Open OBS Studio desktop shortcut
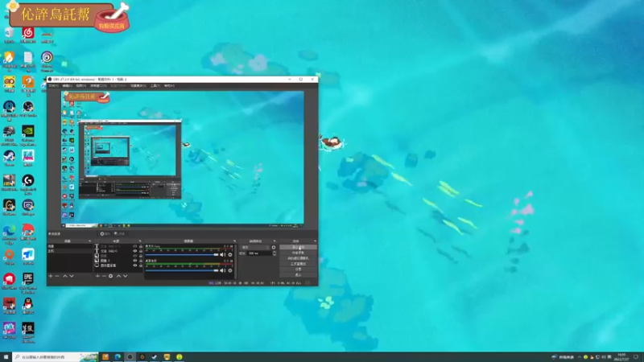Image resolution: width=644 pixels, height=362 pixels. (28, 109)
